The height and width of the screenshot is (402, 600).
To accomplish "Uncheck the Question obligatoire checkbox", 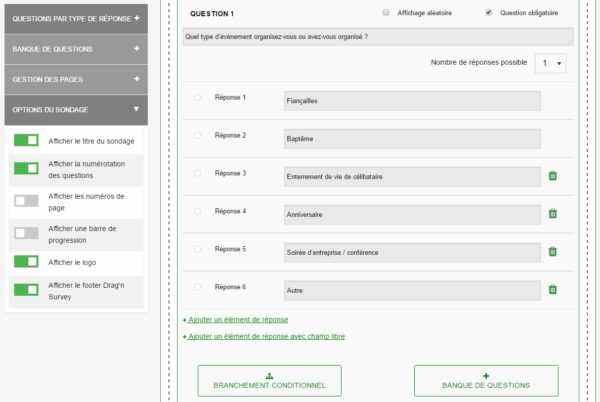I will point(489,13).
